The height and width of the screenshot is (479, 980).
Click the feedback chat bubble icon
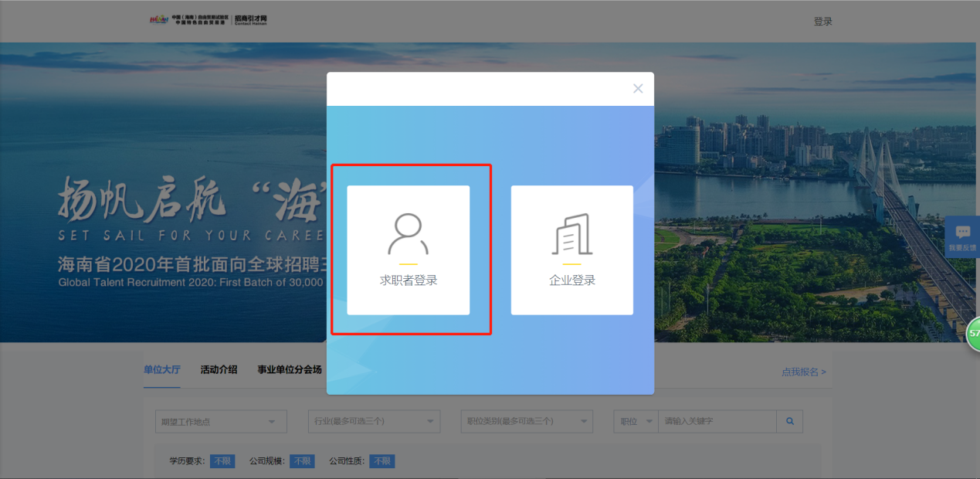962,232
